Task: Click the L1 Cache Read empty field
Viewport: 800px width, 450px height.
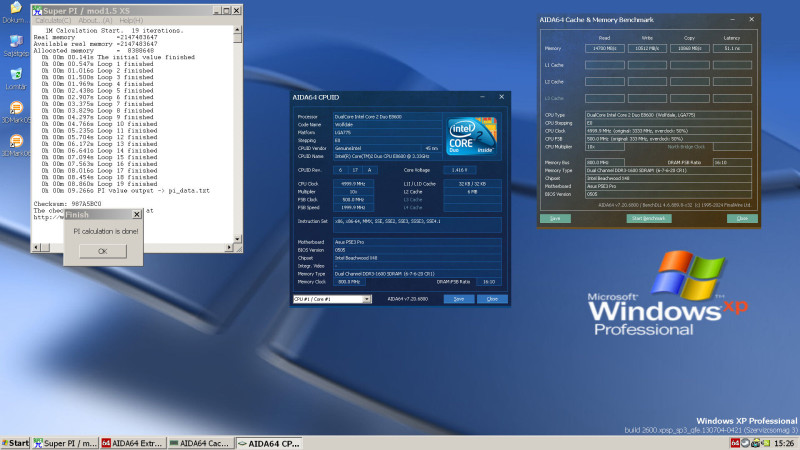Action: tap(605, 65)
